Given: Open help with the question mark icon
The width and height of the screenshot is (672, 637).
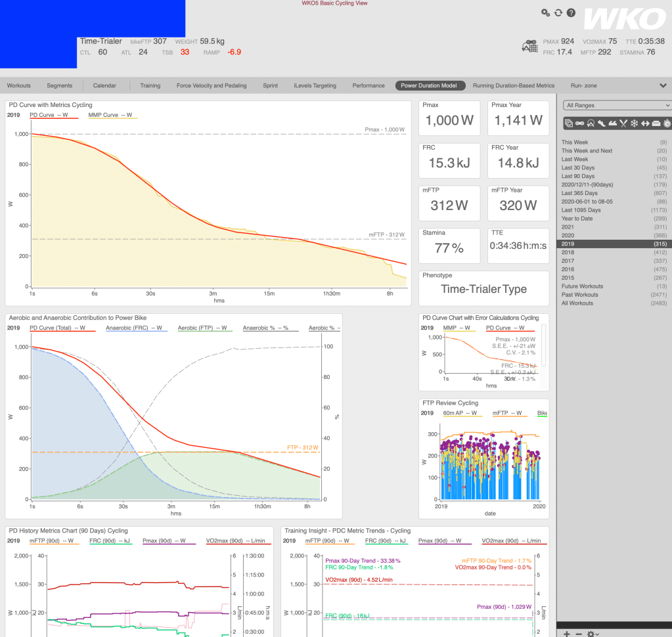Looking at the screenshot, I should 571,12.
